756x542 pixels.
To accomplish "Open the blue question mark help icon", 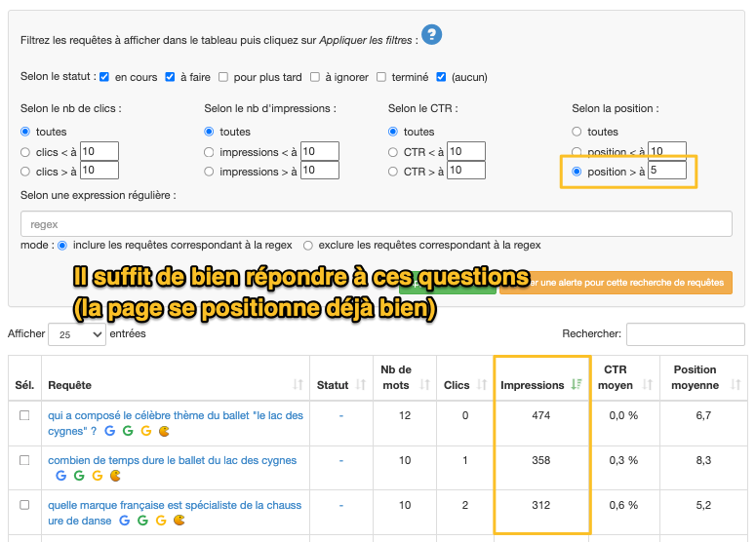I will point(431,35).
